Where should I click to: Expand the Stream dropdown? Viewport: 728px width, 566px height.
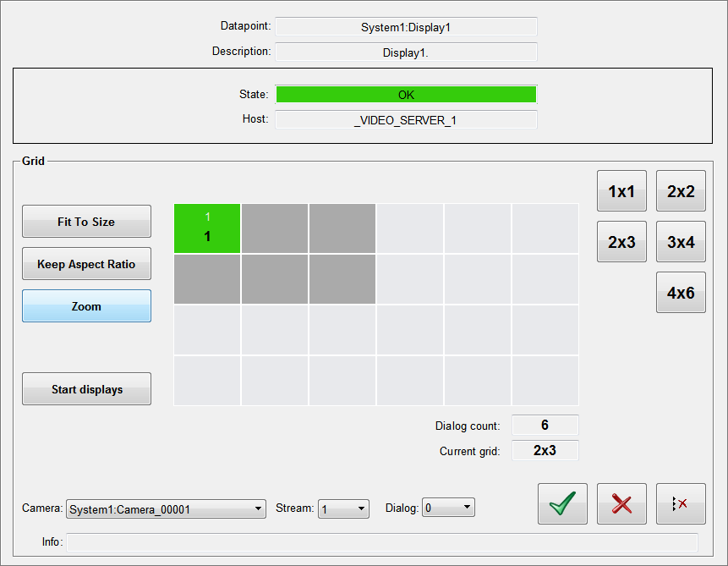(x=343, y=509)
